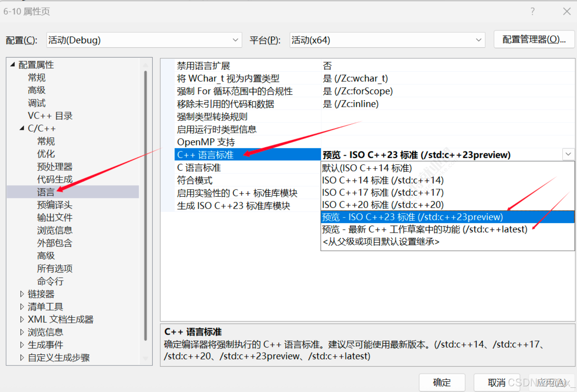Click the 确定 OK button
Image resolution: width=577 pixels, height=392 pixels.
click(x=442, y=383)
